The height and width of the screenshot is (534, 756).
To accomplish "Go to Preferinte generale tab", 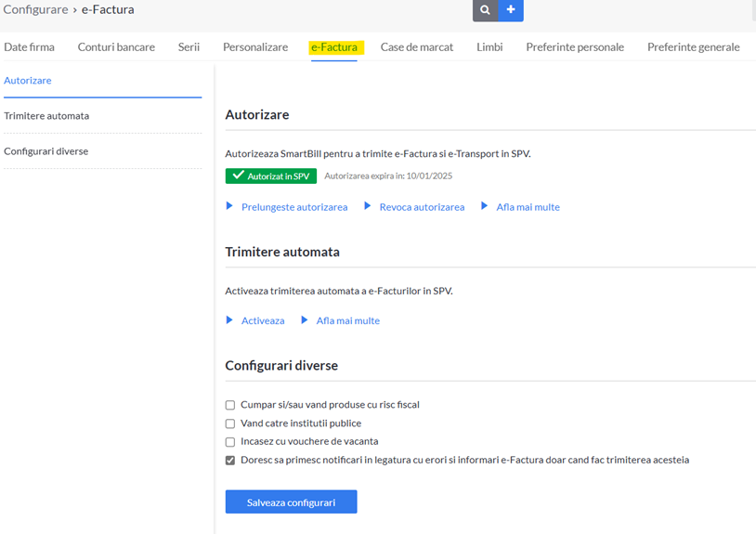I will tap(694, 47).
